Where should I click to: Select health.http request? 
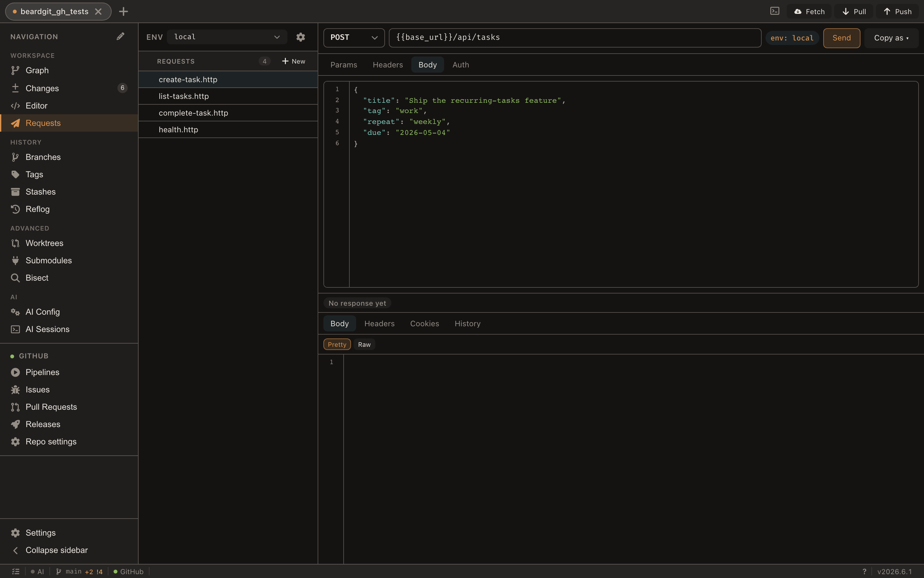[228, 130]
